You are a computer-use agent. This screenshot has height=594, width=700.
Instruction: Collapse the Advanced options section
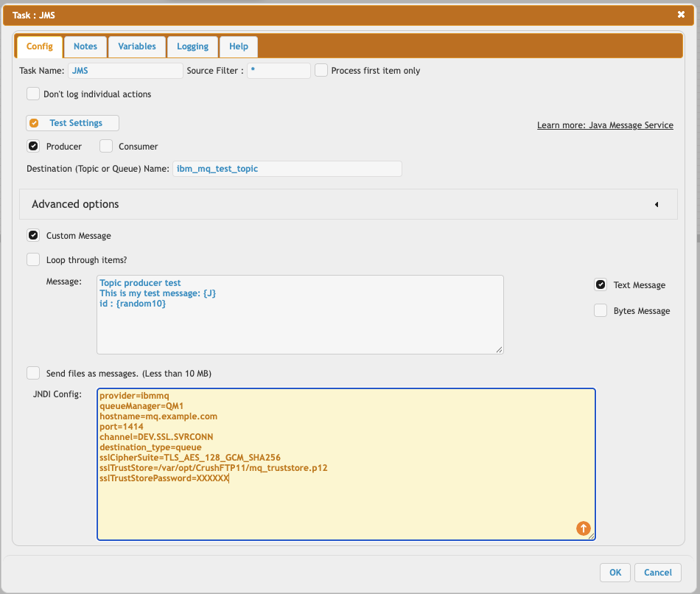click(x=349, y=204)
